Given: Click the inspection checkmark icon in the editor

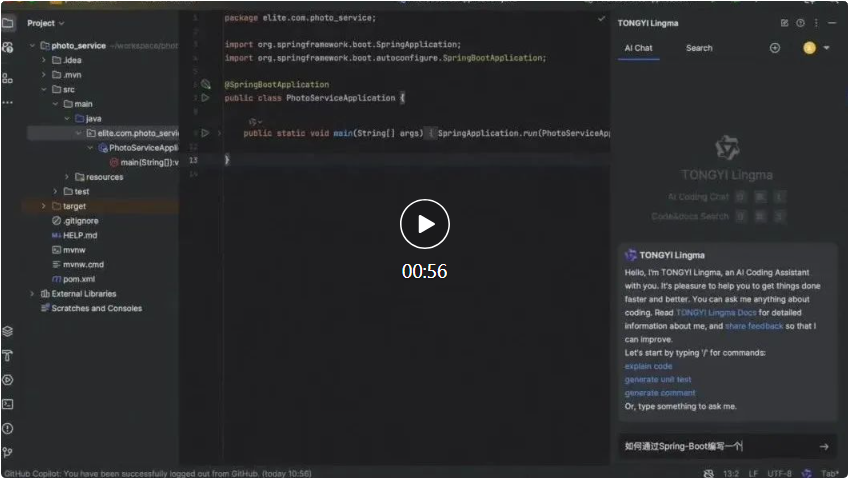Looking at the screenshot, I should [601, 18].
